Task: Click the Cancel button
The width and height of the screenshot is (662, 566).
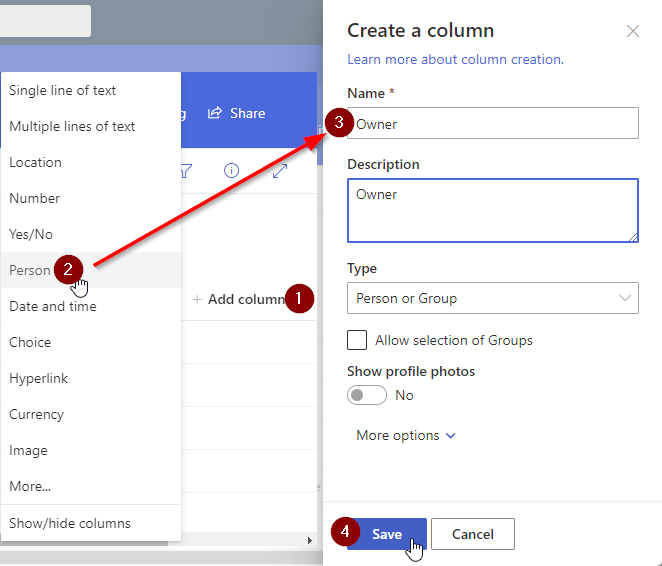Action: pos(472,534)
